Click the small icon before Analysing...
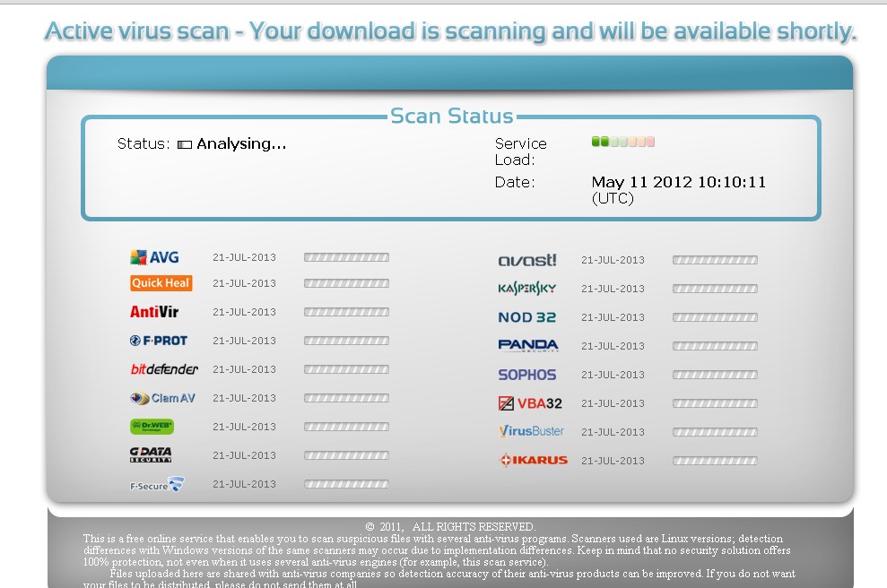 click(x=185, y=144)
